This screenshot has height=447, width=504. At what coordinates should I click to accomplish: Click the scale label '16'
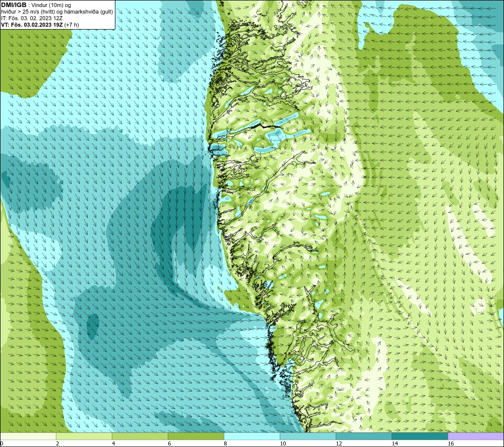(x=451, y=443)
